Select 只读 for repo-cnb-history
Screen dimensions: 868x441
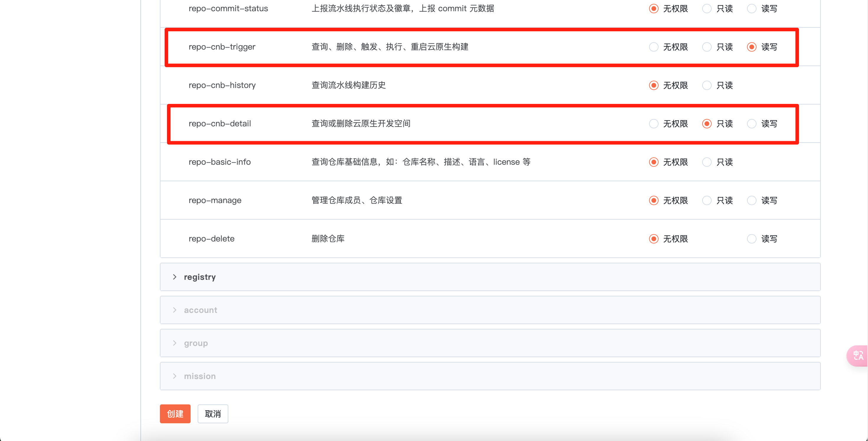click(707, 85)
